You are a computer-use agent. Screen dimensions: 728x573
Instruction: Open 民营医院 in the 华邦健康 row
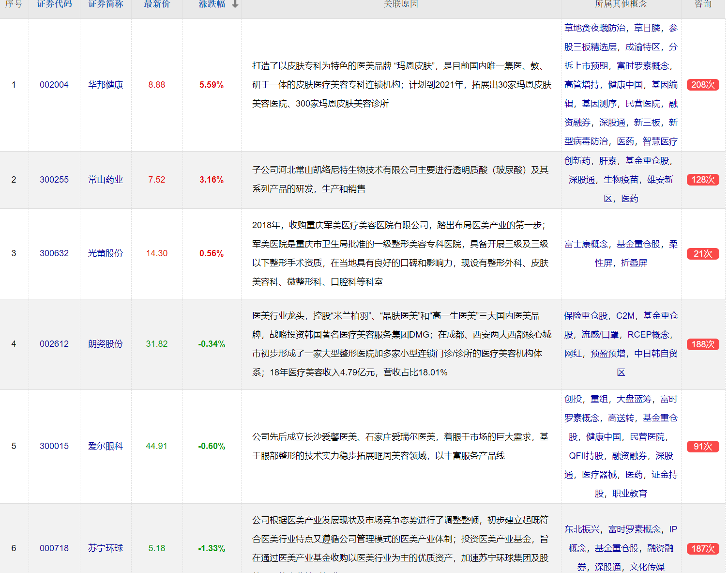tap(643, 104)
